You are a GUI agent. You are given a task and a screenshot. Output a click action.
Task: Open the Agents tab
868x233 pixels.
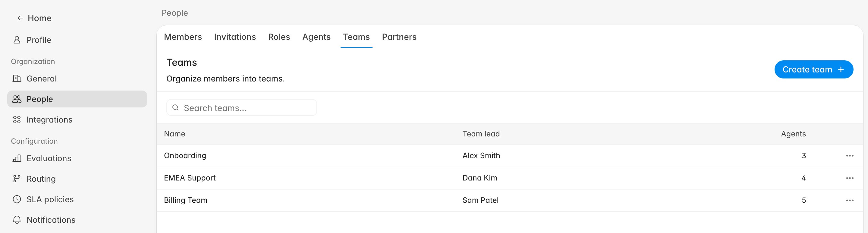click(316, 37)
